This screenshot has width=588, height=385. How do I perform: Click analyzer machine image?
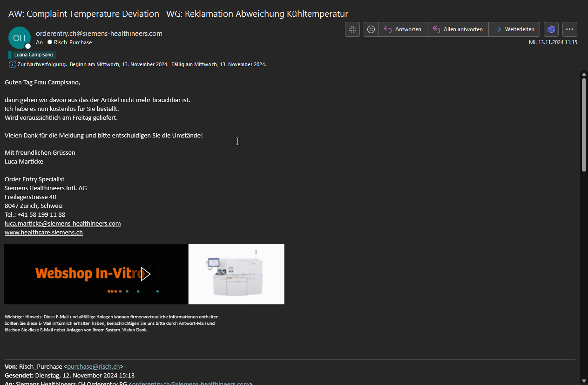point(237,274)
